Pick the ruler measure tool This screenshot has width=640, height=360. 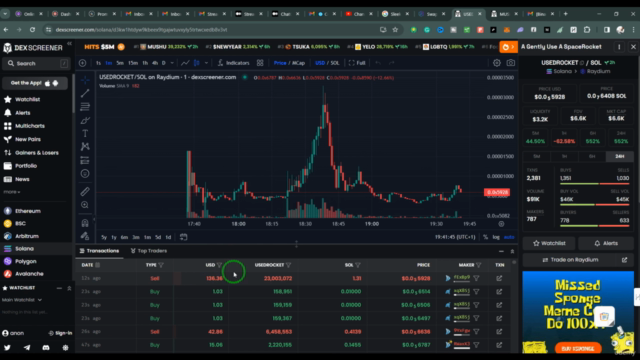pyautogui.click(x=85, y=191)
